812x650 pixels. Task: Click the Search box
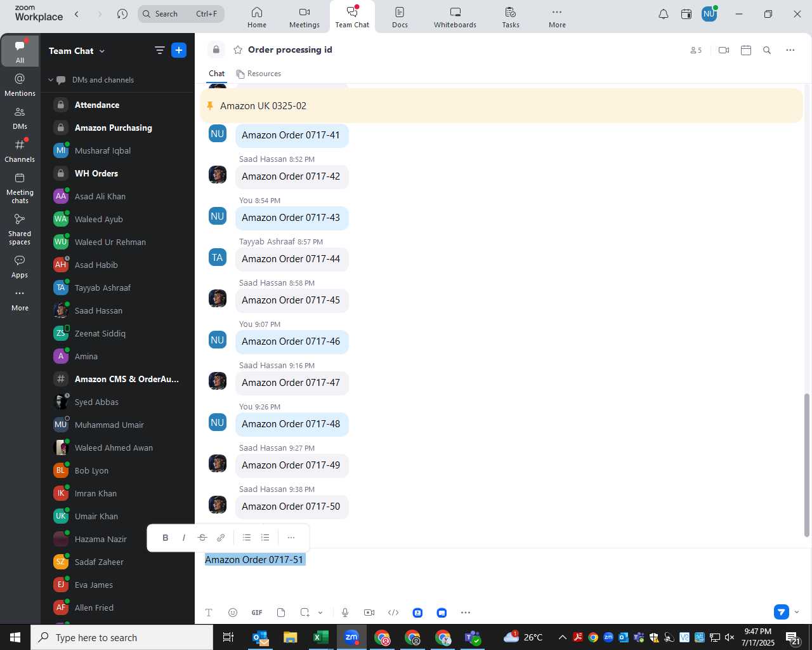181,14
